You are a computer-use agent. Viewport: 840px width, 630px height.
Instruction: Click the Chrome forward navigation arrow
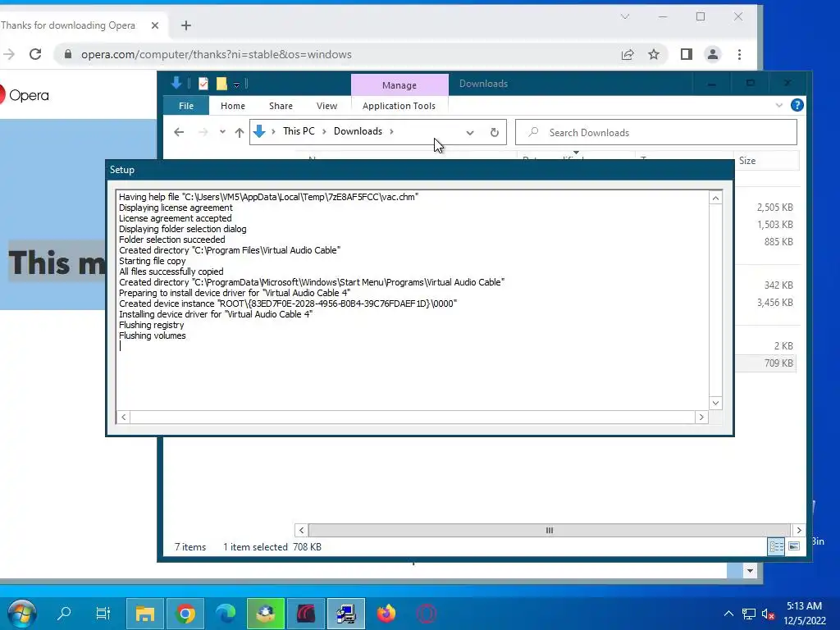coord(8,54)
